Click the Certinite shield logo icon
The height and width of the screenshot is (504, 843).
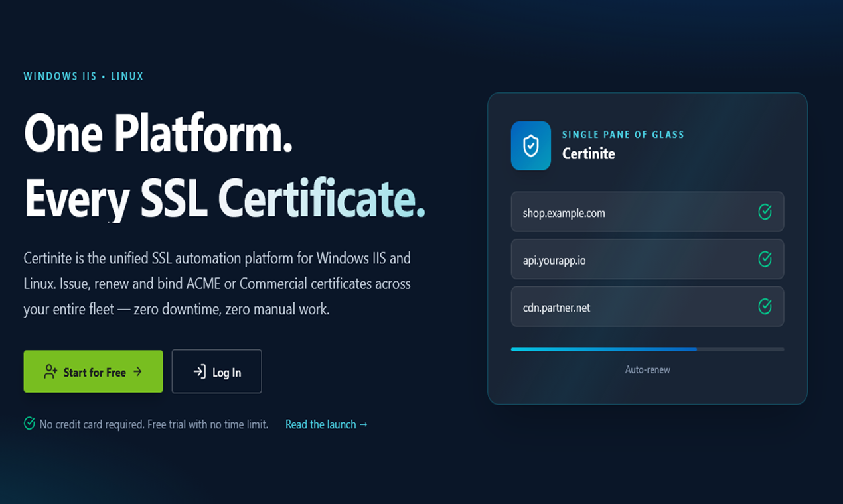pos(531,146)
